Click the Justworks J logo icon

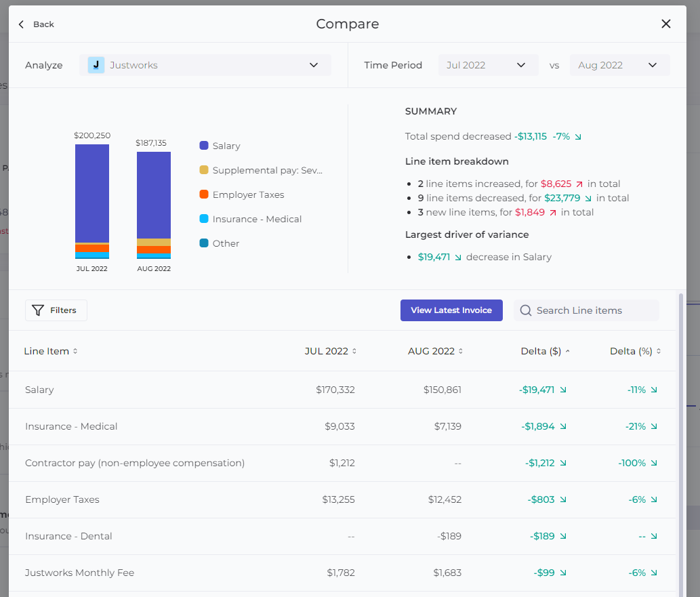pyautogui.click(x=96, y=65)
